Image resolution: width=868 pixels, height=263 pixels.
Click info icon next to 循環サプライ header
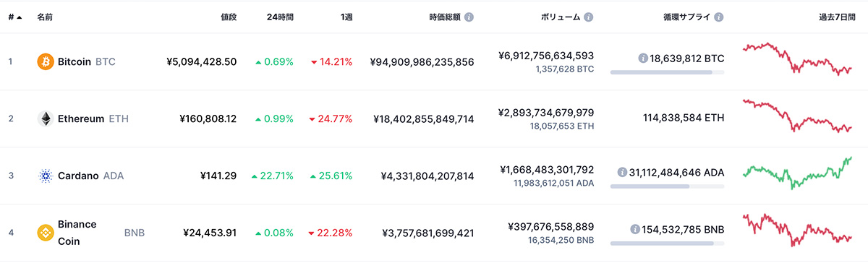tap(718, 17)
